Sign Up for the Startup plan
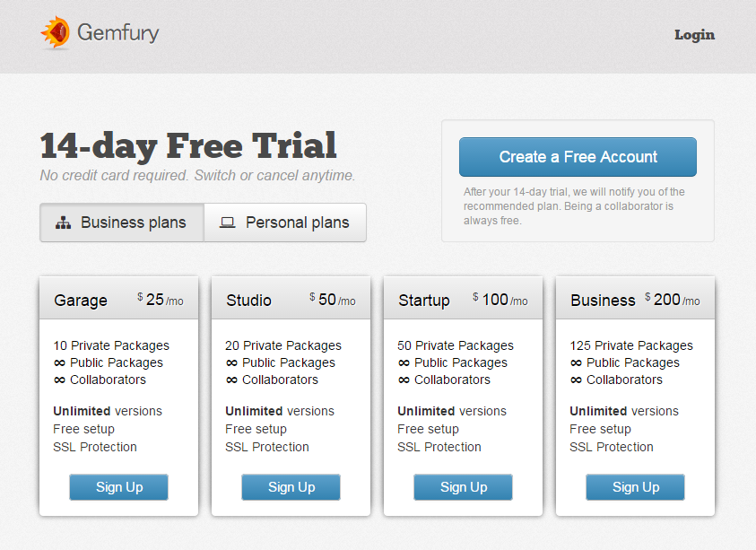 [463, 487]
